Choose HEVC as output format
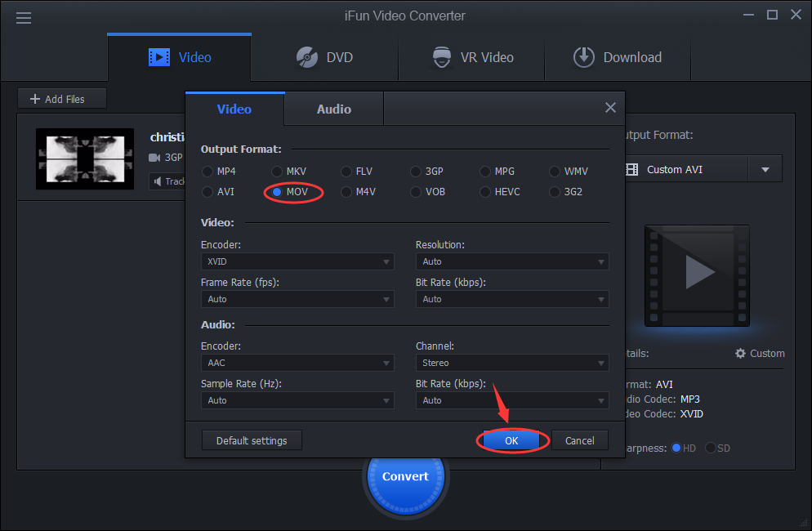This screenshot has width=812, height=531. (x=500, y=192)
